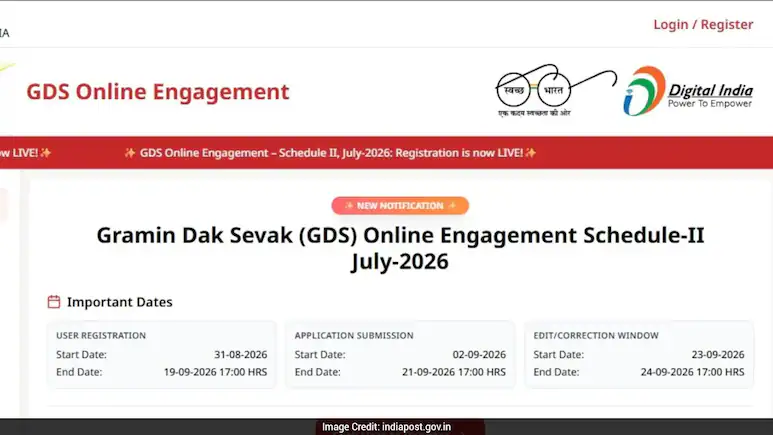Click the Swachh Bharat spectacles logo
This screenshot has height=435, width=773.
[556, 90]
